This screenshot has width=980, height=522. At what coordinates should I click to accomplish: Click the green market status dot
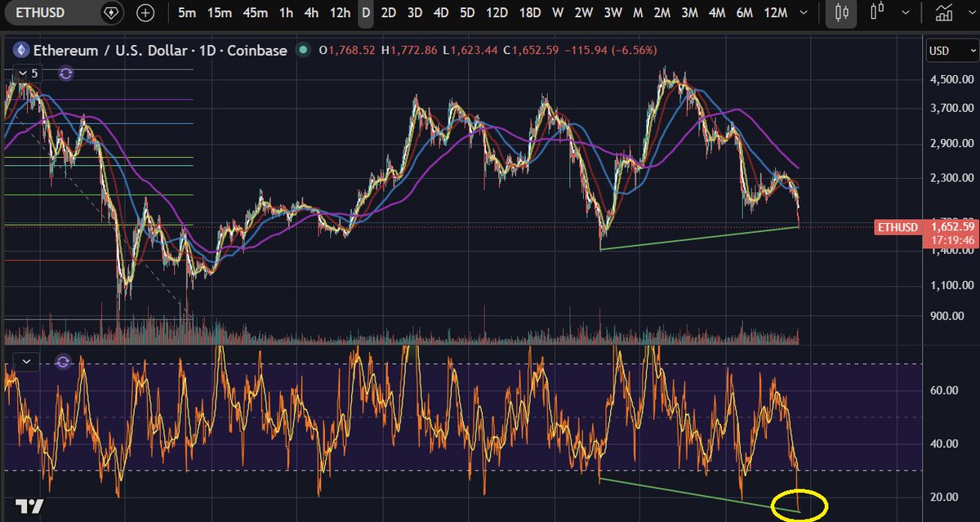303,51
